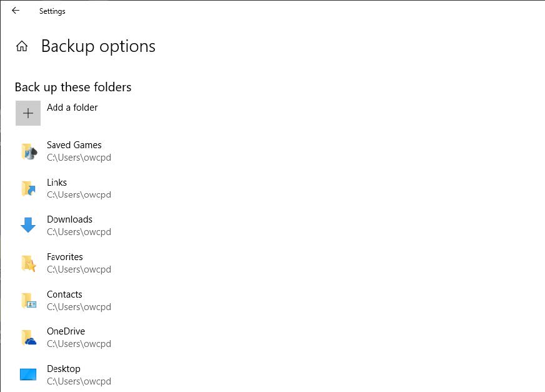Click the path text under OneDrive
This screenshot has height=392, width=545.
79,344
